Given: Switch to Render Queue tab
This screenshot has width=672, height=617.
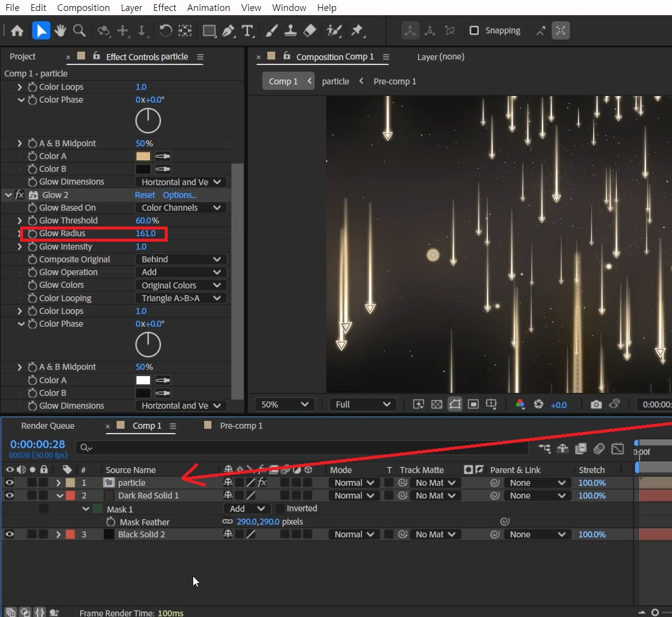Looking at the screenshot, I should pos(47,426).
